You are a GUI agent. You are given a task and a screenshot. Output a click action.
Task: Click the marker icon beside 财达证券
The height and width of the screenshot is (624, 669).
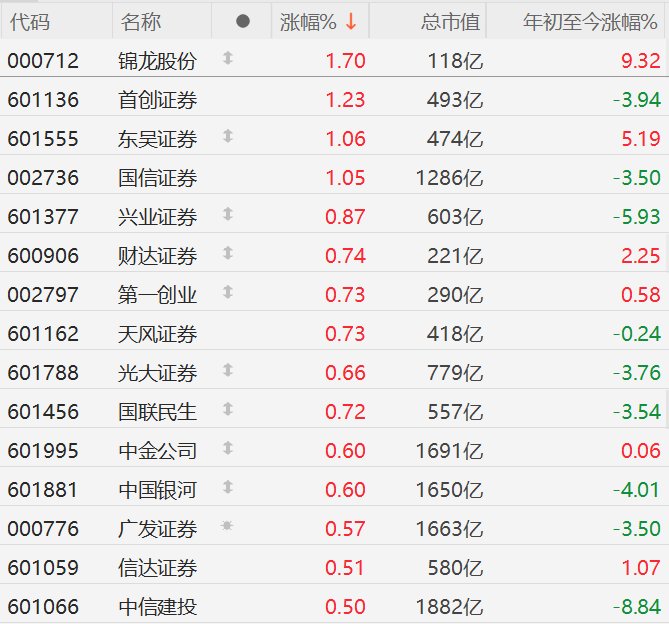pos(228,254)
